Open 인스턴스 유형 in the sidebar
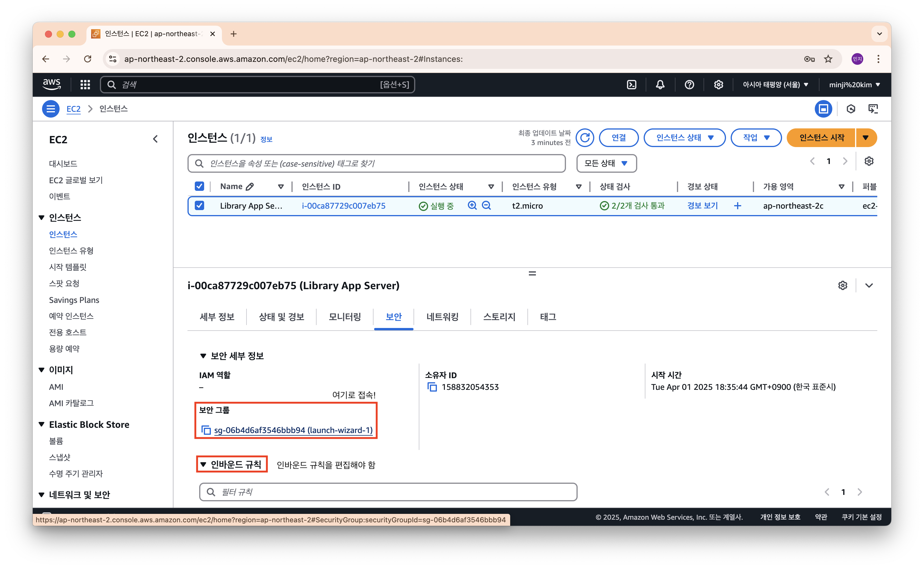The image size is (924, 569). click(x=71, y=251)
